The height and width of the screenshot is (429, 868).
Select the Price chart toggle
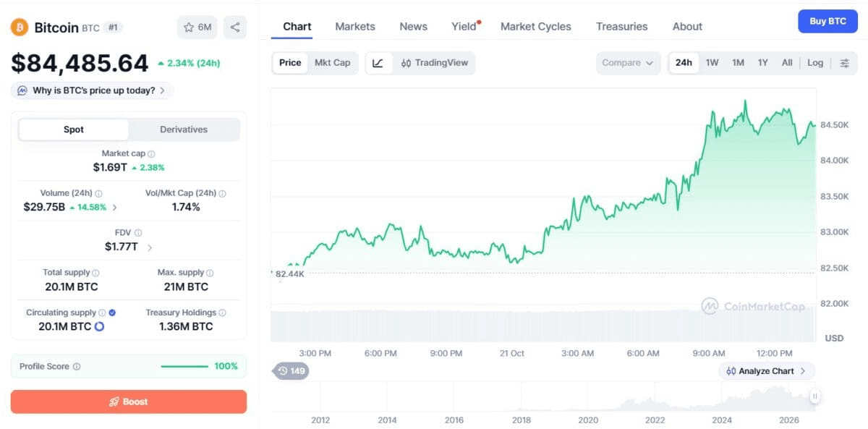pyautogui.click(x=290, y=63)
